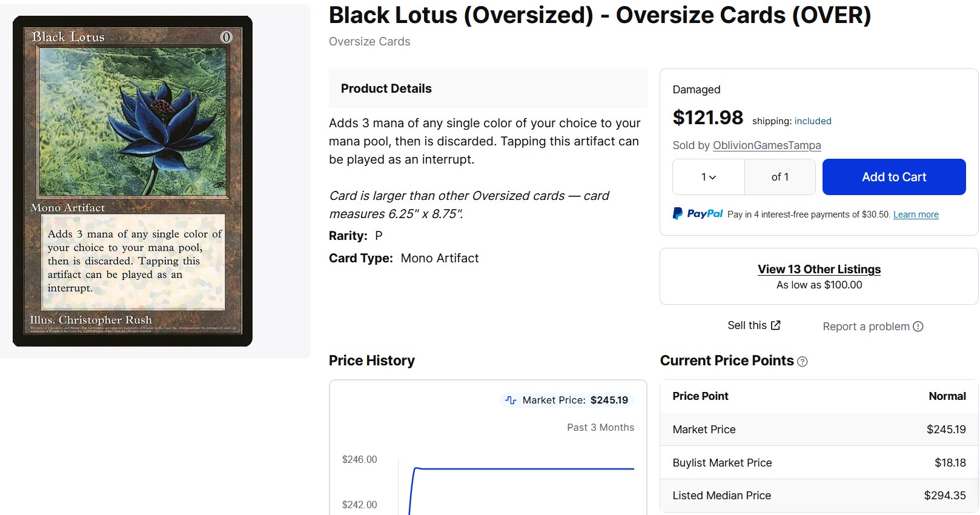Click the Market Price chart icon

point(511,400)
